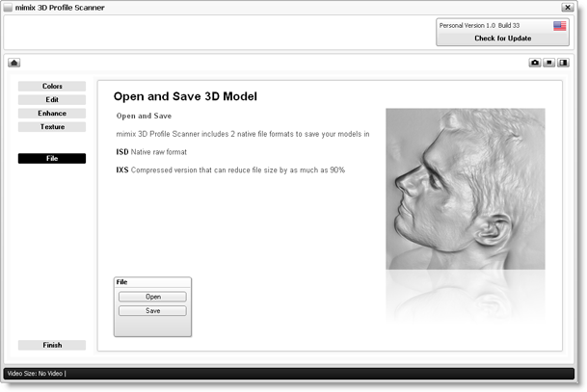
Task: Click the app icon in the title bar
Action: 8,8
